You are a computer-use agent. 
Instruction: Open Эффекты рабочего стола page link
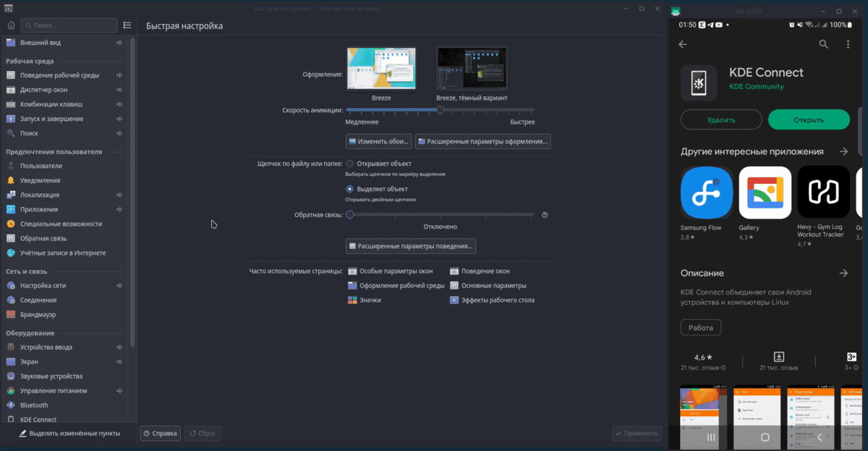click(x=492, y=300)
